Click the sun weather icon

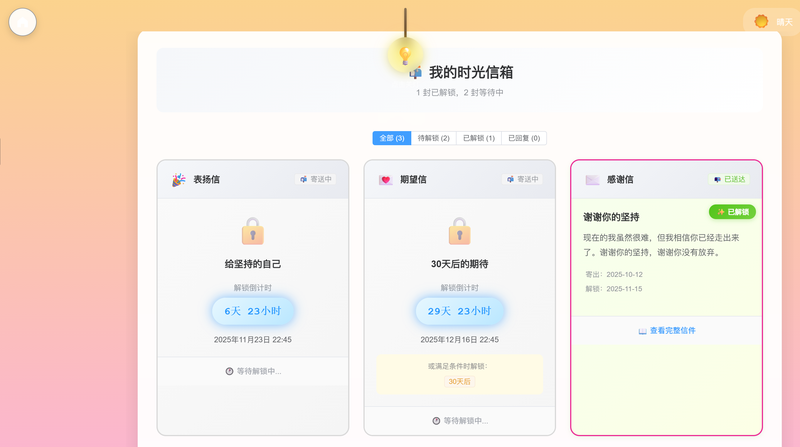pyautogui.click(x=761, y=21)
